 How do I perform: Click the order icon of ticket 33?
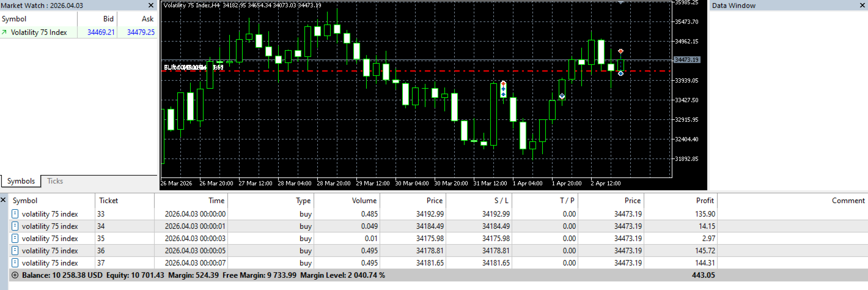point(15,214)
